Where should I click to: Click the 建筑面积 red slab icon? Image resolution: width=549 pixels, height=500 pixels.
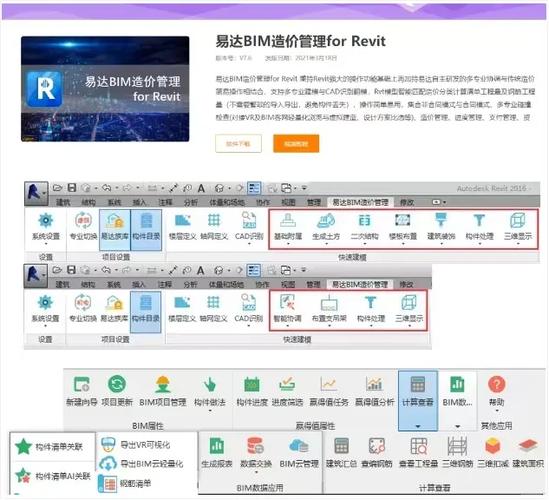(528, 445)
